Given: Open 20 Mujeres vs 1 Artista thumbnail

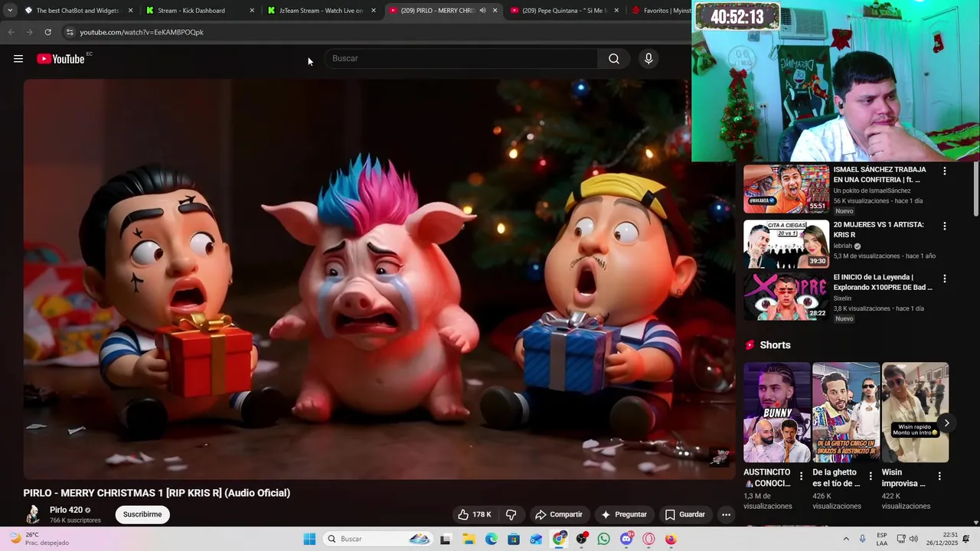Looking at the screenshot, I should click(x=786, y=243).
